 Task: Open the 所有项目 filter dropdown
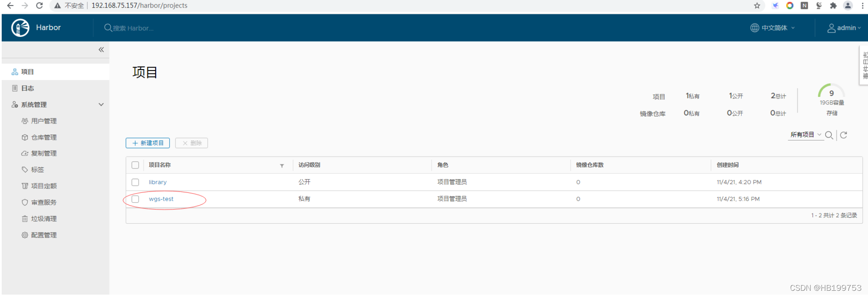click(x=806, y=135)
